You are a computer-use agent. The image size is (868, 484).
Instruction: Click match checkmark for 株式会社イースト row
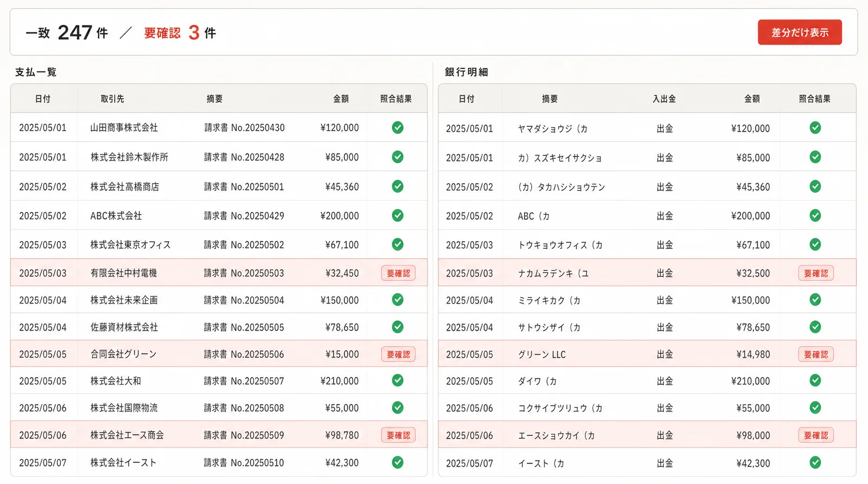tap(398, 462)
